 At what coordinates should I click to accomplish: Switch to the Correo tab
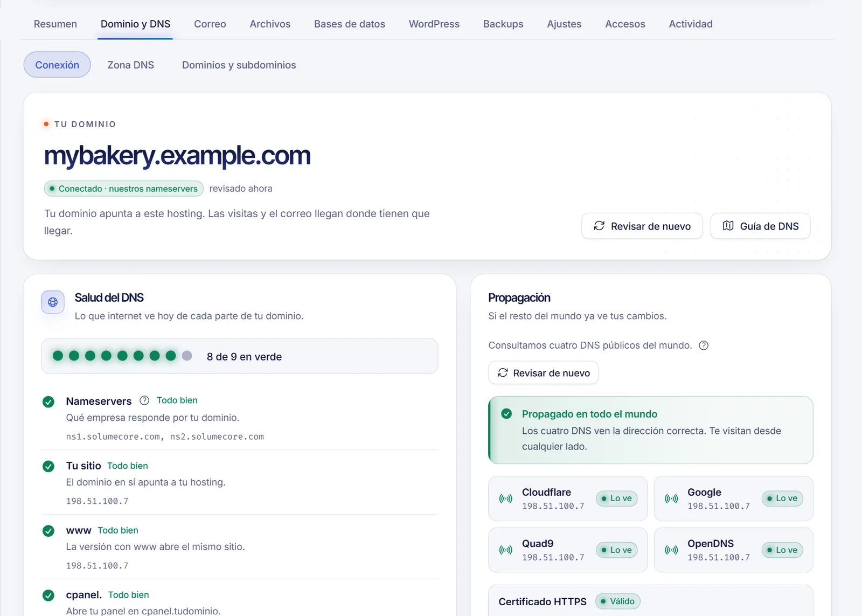(x=210, y=24)
